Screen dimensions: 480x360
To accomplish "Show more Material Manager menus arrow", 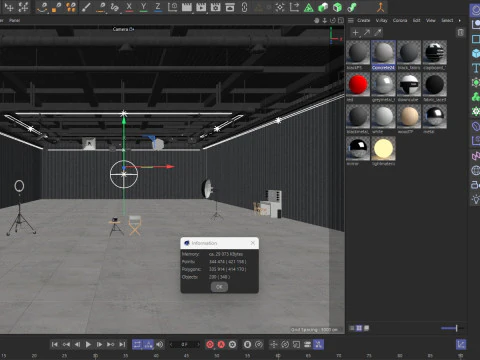I will pyautogui.click(x=460, y=20).
